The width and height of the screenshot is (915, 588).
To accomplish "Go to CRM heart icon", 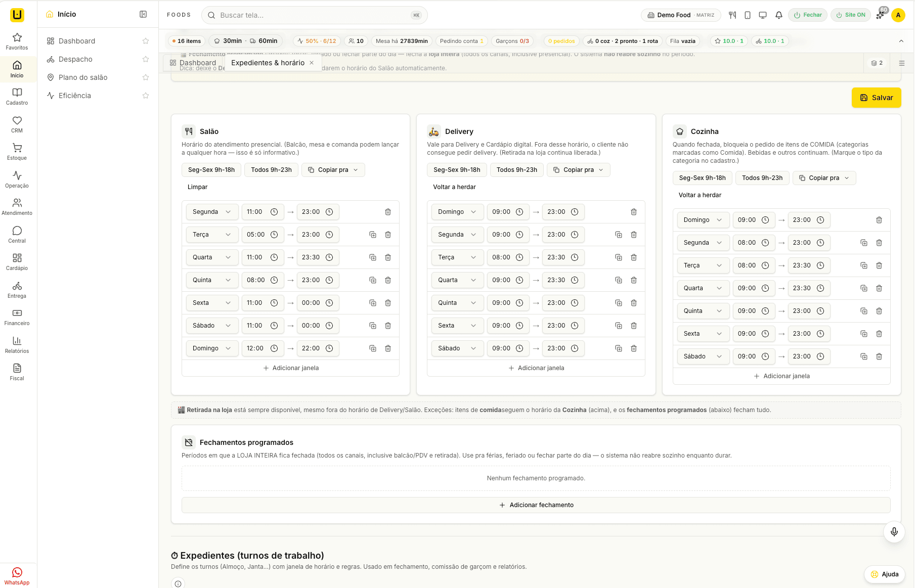I will [17, 124].
